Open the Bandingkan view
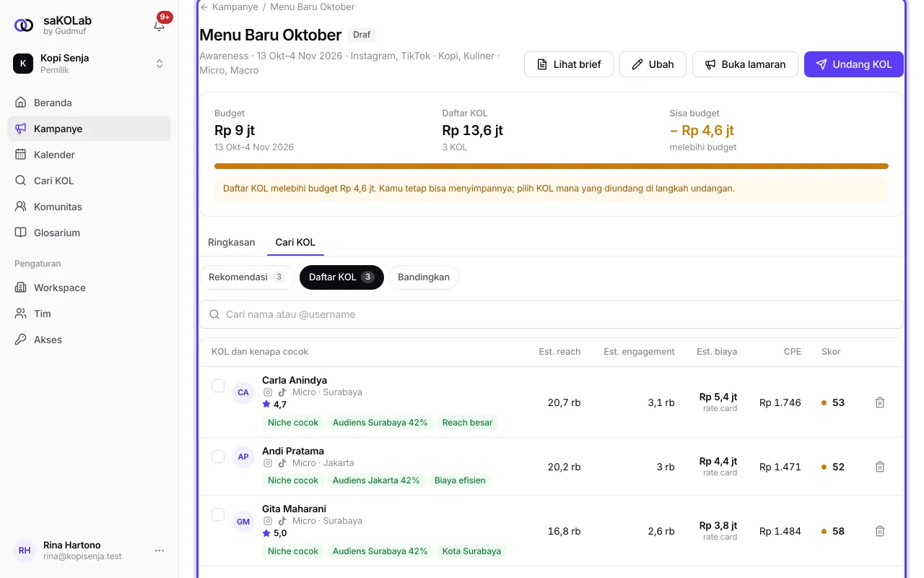Viewport: 924px width, 578px height. click(424, 277)
